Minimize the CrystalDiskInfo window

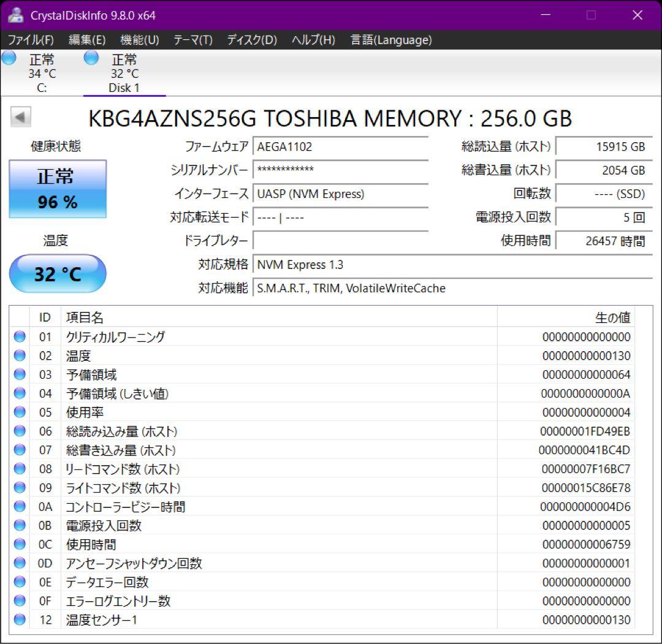coord(546,15)
